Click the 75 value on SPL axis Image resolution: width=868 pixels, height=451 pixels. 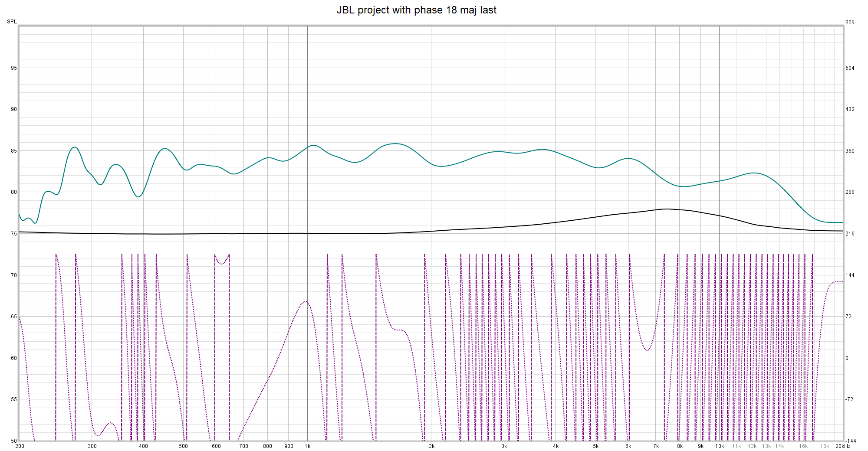14,234
